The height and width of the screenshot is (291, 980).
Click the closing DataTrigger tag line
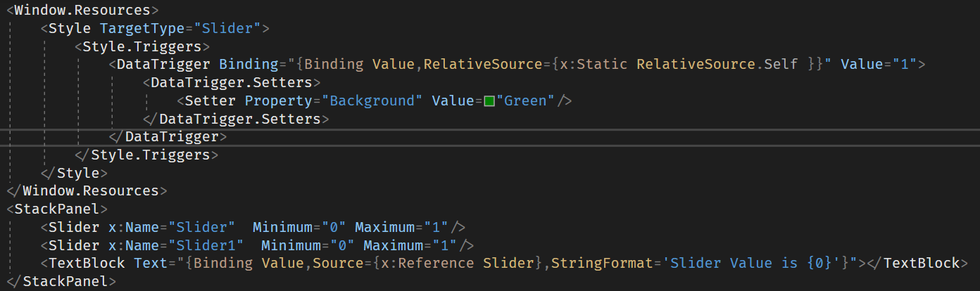point(172,136)
